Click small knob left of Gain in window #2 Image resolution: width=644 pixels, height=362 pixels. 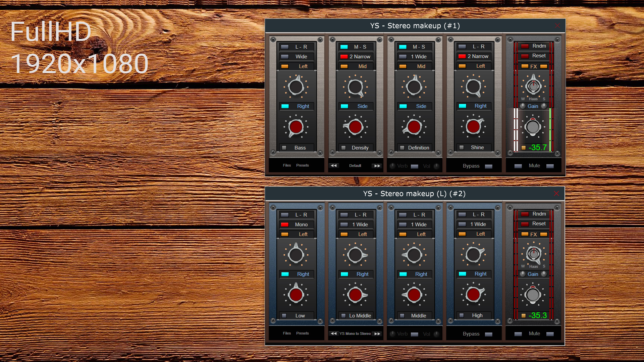(x=523, y=274)
